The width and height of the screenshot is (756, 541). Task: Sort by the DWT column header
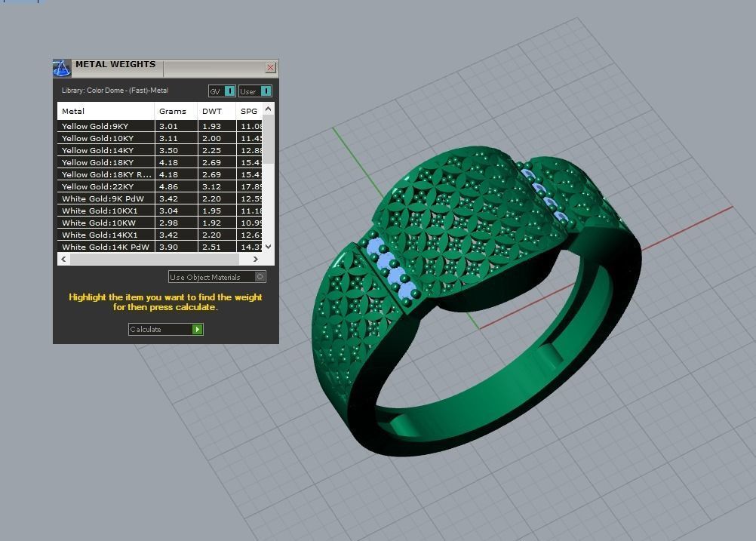[217, 111]
